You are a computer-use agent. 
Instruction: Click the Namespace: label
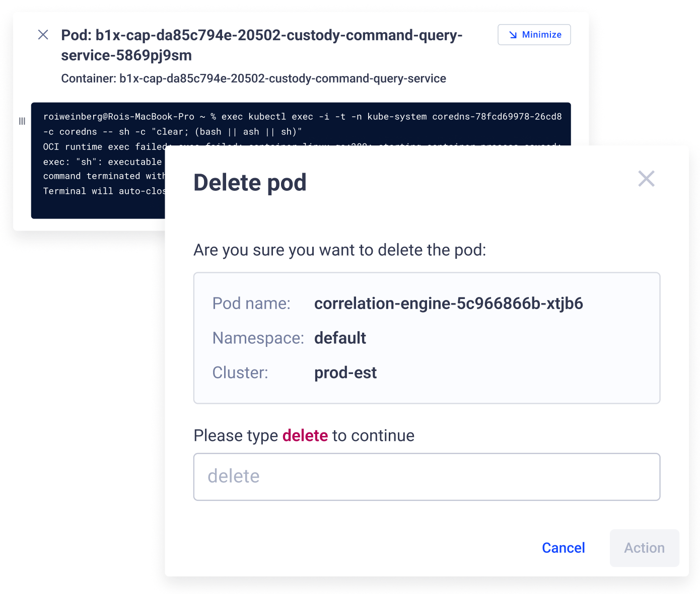click(258, 338)
